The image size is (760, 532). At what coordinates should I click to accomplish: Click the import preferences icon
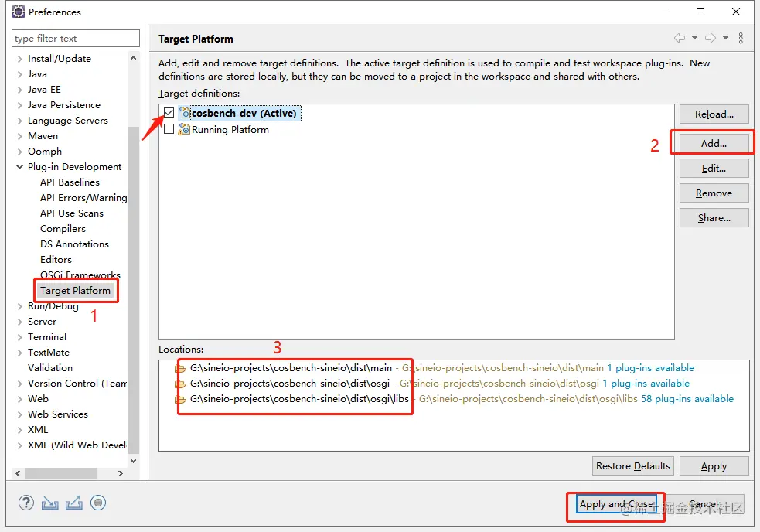click(50, 503)
